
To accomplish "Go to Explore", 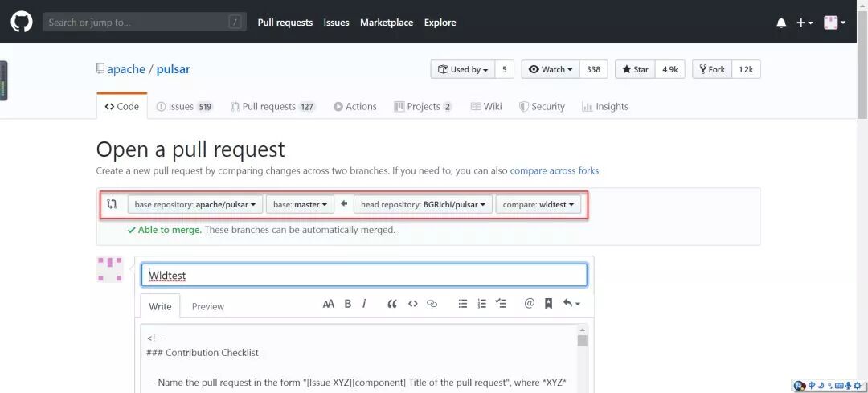I will point(440,23).
